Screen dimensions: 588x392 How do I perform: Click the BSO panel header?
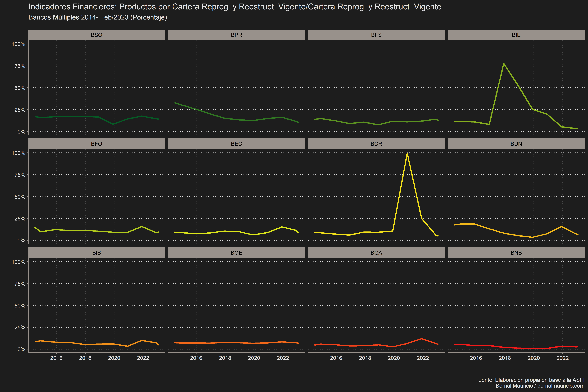point(97,35)
